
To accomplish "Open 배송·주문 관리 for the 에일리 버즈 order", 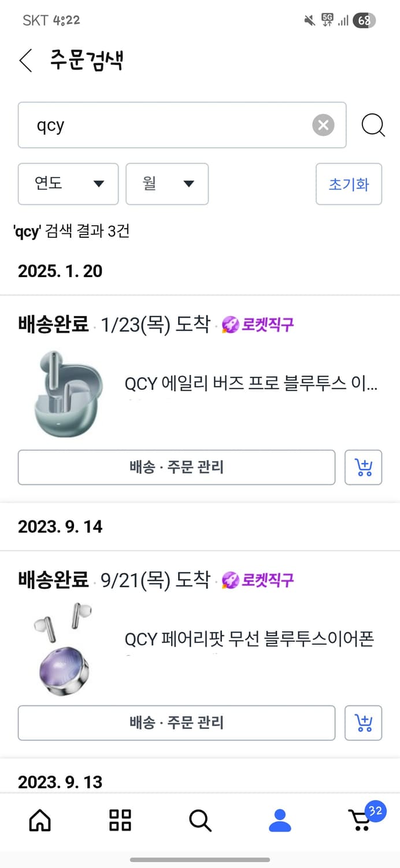I will (176, 468).
